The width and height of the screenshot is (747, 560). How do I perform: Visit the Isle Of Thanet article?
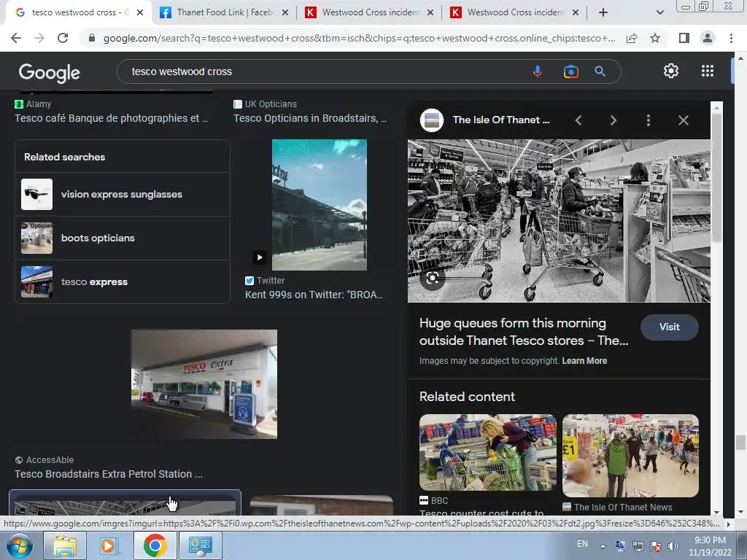pos(670,327)
